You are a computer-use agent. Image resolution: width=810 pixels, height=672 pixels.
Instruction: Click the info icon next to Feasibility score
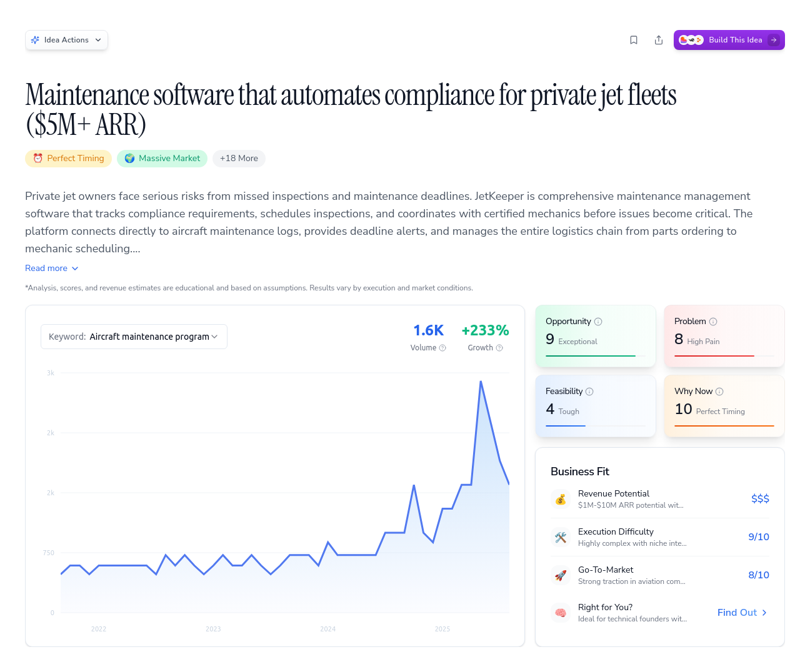pos(590,391)
